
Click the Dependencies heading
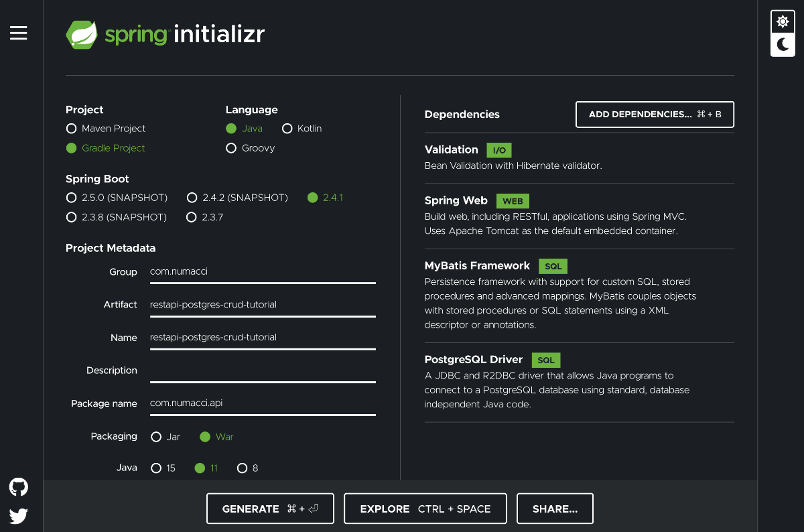tap(462, 115)
